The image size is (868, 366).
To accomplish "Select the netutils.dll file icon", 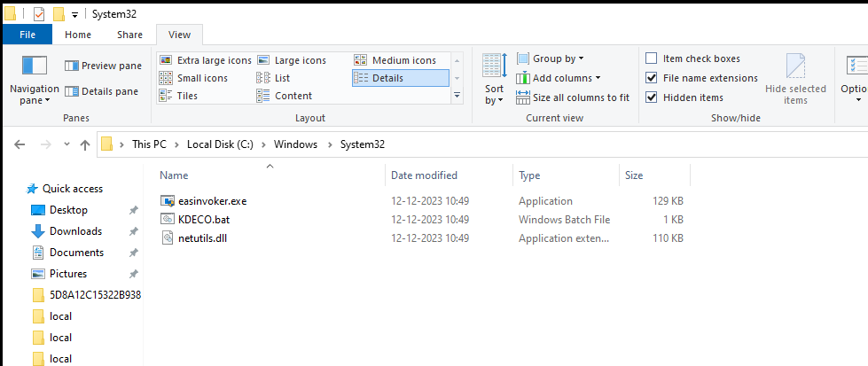I will [168, 238].
